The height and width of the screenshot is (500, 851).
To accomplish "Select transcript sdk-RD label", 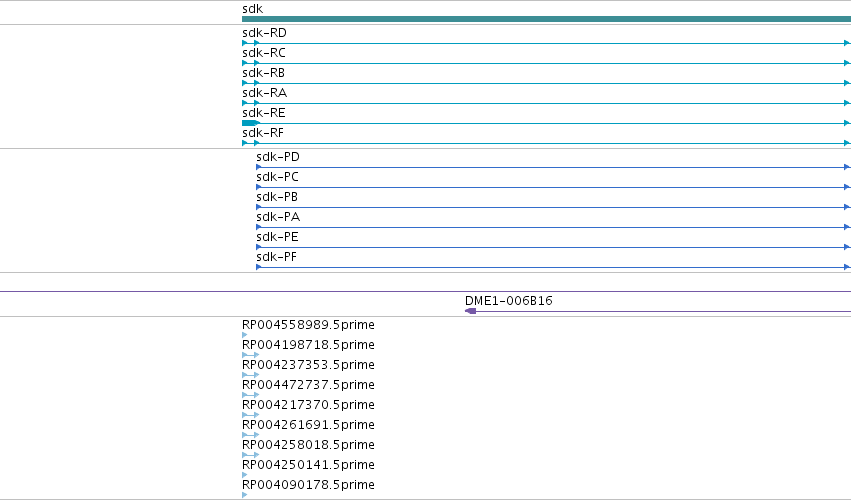I will pyautogui.click(x=264, y=33).
